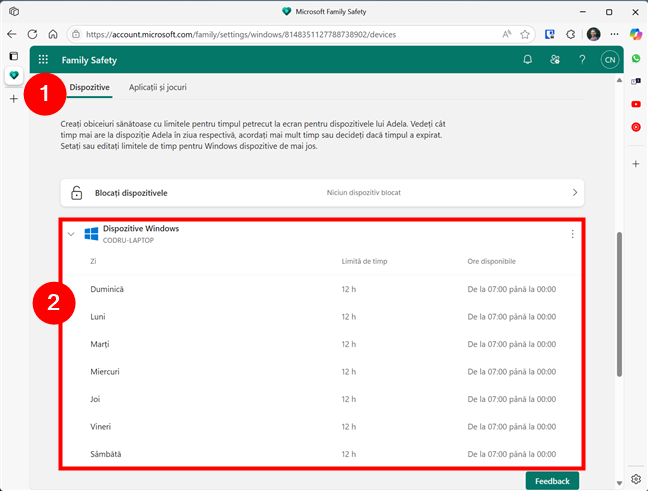The width and height of the screenshot is (648, 491).
Task: Open the Sâmbătă schedule row
Action: coord(322,454)
